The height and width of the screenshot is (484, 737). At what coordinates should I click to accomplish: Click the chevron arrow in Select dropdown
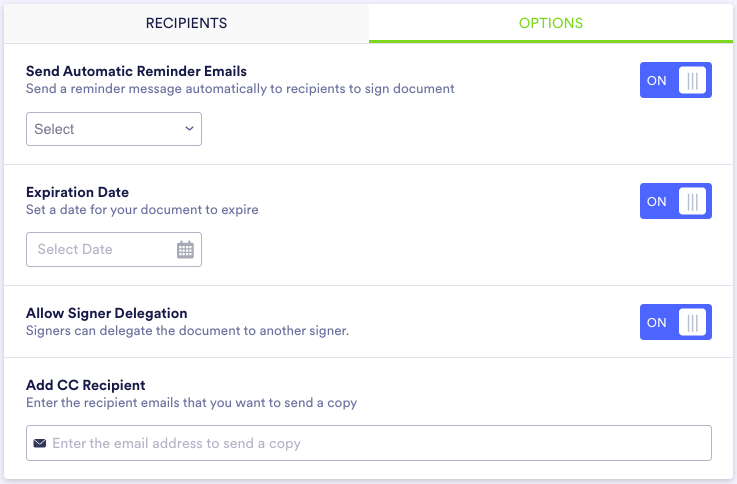[x=189, y=129]
